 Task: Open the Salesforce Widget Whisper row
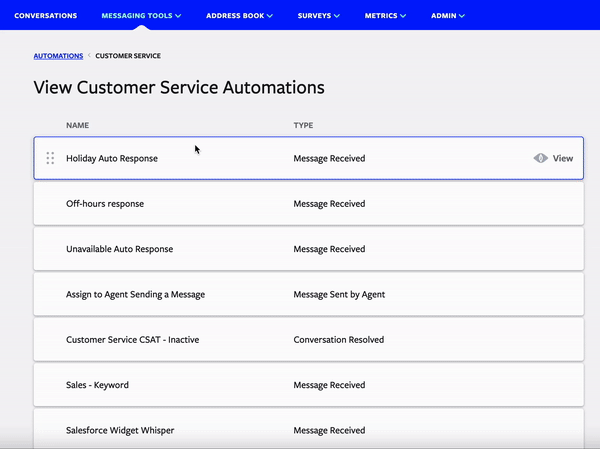pos(120,430)
